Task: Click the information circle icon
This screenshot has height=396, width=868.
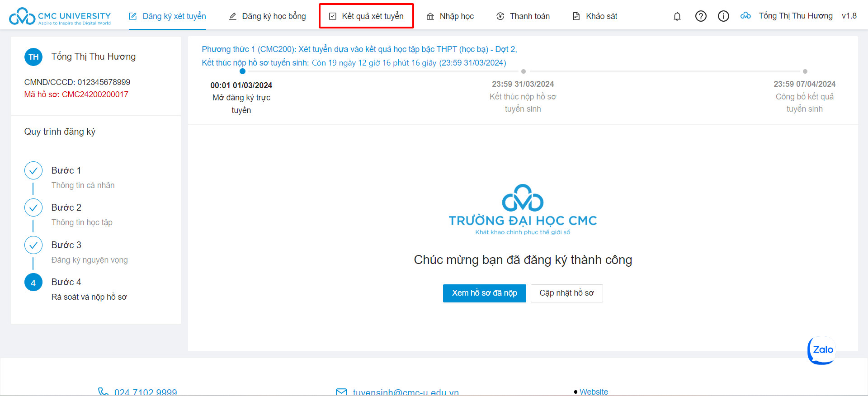Action: pyautogui.click(x=723, y=16)
